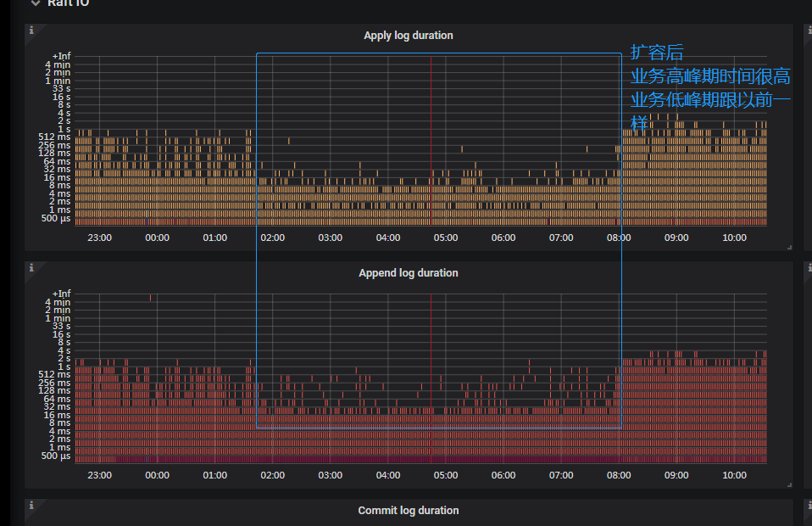Screen dimensions: 812x526
Task: Click 33 s y-axis label in Append log duration
Action: (x=61, y=326)
